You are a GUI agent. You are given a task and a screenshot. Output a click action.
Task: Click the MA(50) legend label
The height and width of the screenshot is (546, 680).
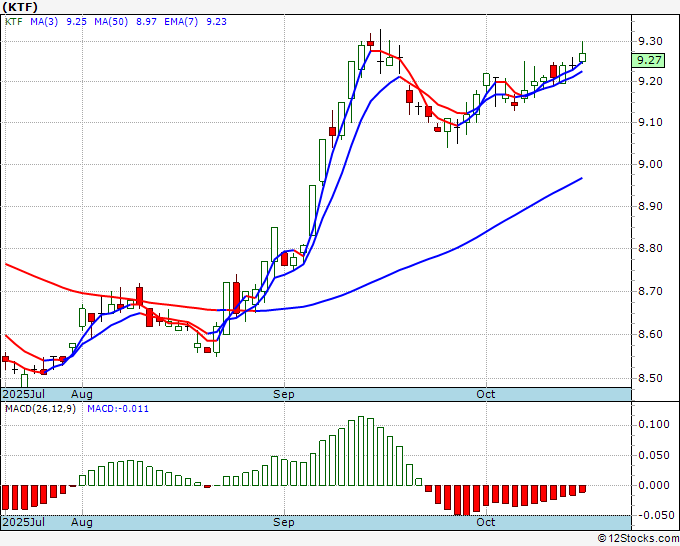111,22
